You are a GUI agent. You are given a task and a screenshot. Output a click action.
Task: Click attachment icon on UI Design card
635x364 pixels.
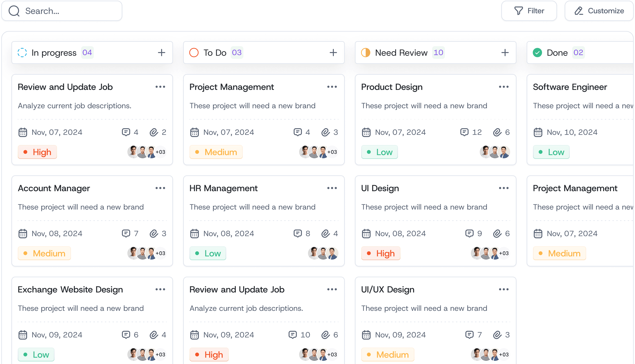click(x=497, y=233)
